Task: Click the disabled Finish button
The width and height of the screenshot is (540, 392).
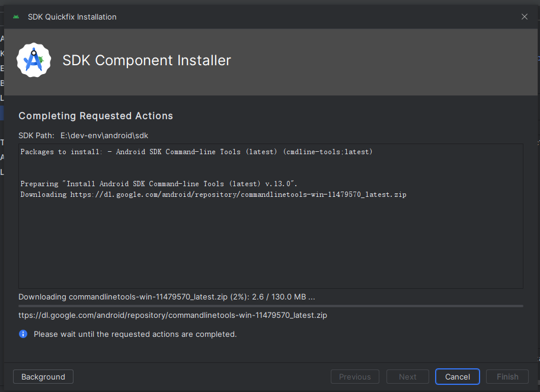Action: click(507, 377)
